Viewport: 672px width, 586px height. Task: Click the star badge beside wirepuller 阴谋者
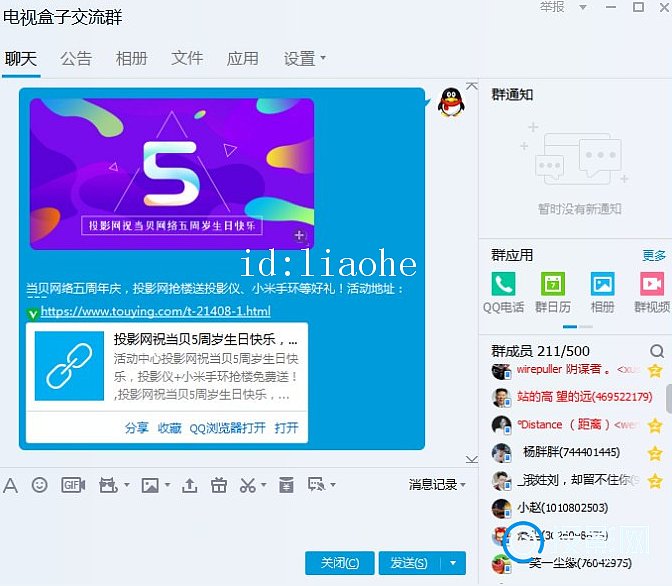[x=655, y=370]
